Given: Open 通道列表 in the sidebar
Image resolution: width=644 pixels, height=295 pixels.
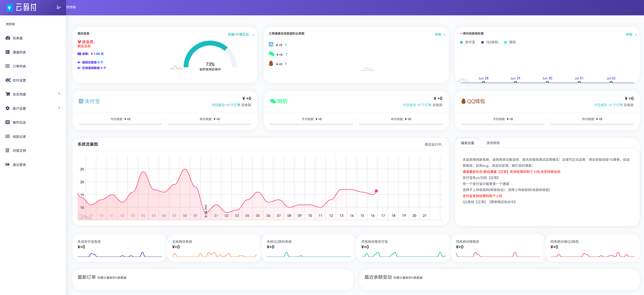Looking at the screenshot, I should 33,52.
